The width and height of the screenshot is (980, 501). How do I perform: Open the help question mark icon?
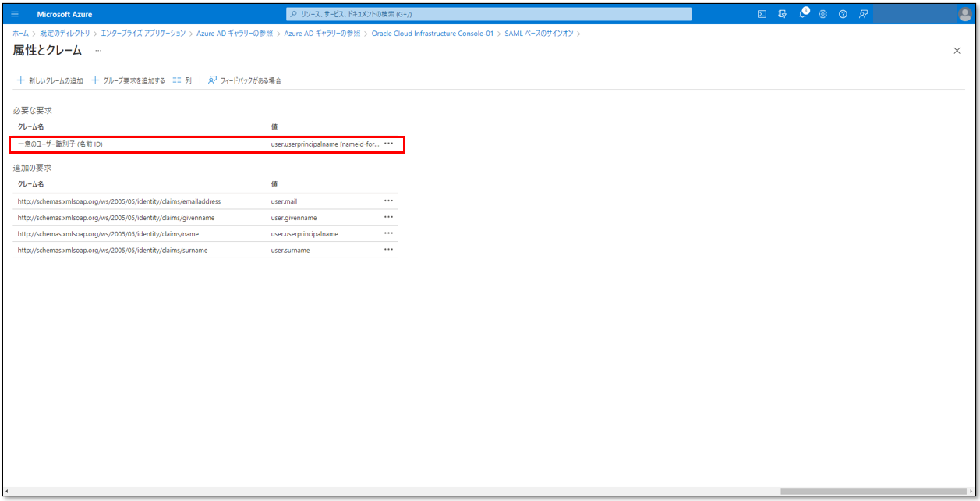click(x=843, y=14)
